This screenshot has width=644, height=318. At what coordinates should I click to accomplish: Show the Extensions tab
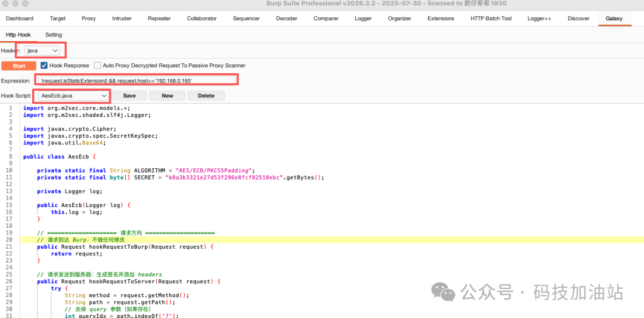pyautogui.click(x=441, y=18)
